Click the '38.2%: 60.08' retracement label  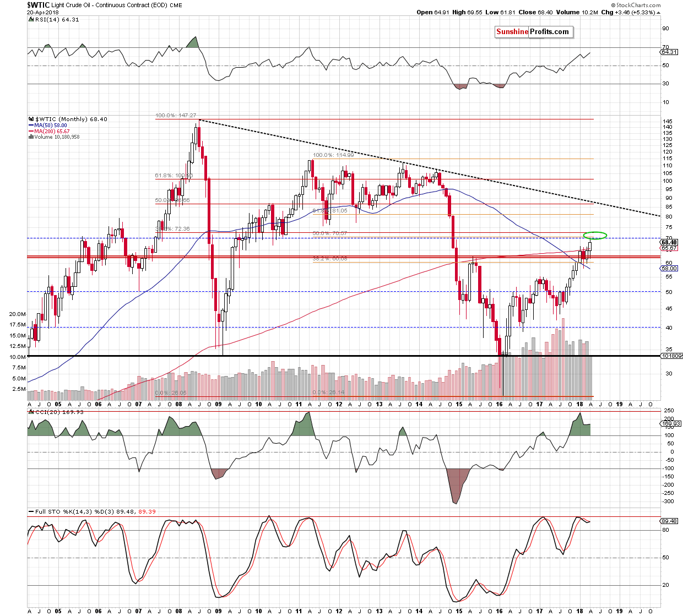[330, 258]
